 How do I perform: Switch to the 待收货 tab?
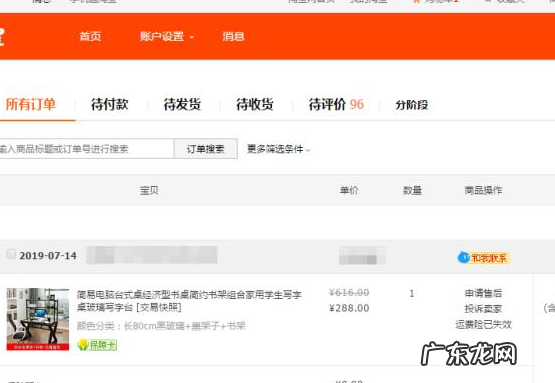coord(255,104)
